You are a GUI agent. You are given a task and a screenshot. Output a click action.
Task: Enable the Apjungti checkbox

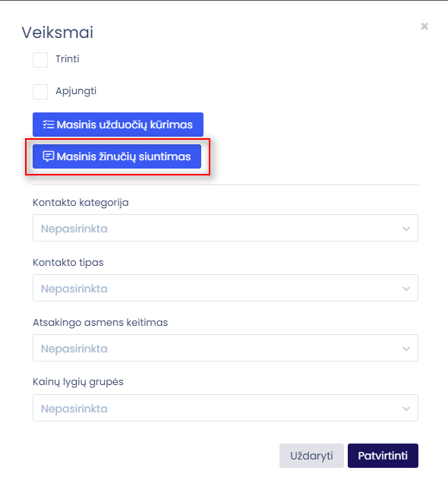pyautogui.click(x=40, y=92)
